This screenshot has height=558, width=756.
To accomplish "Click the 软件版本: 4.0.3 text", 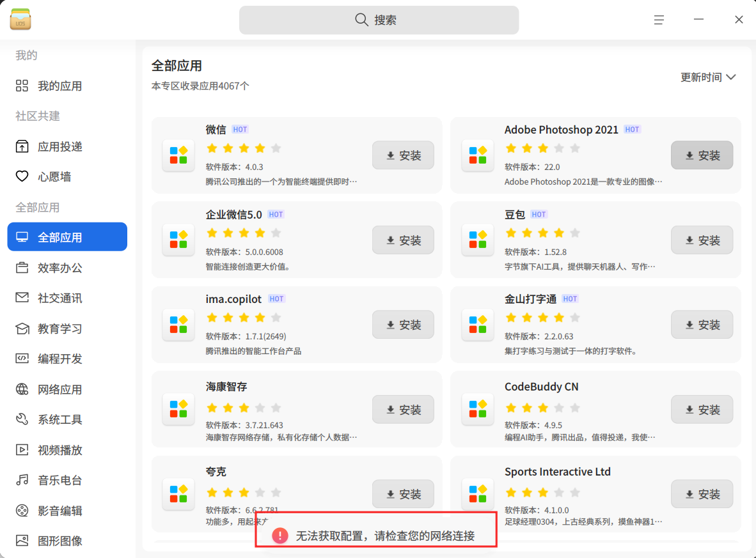I will [x=234, y=167].
